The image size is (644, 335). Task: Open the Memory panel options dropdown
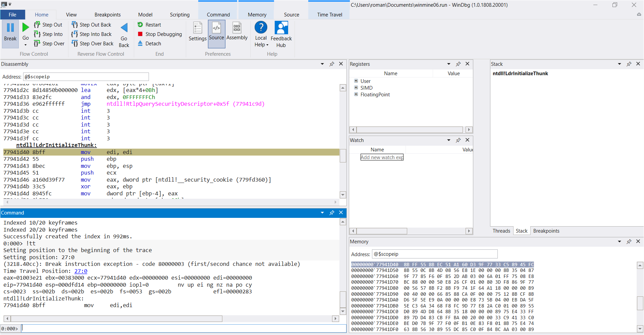click(620, 241)
